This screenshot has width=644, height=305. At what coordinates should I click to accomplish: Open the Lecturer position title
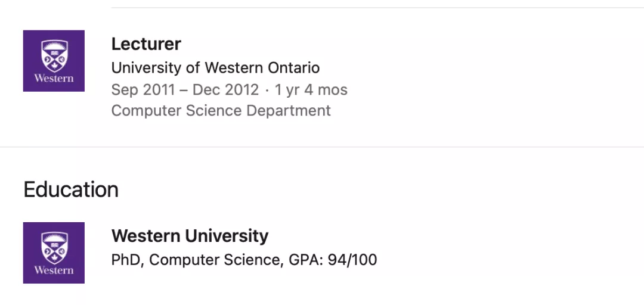click(x=146, y=44)
